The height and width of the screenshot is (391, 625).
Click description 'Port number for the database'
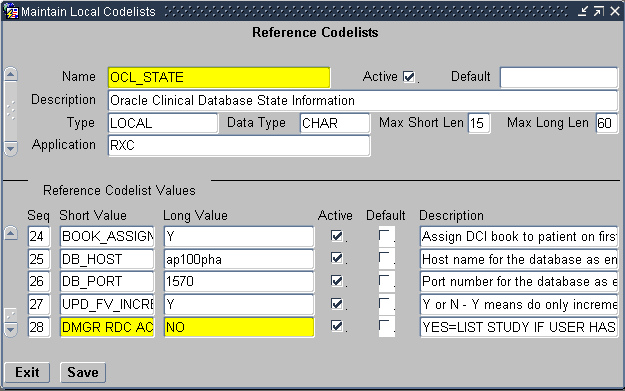519,281
